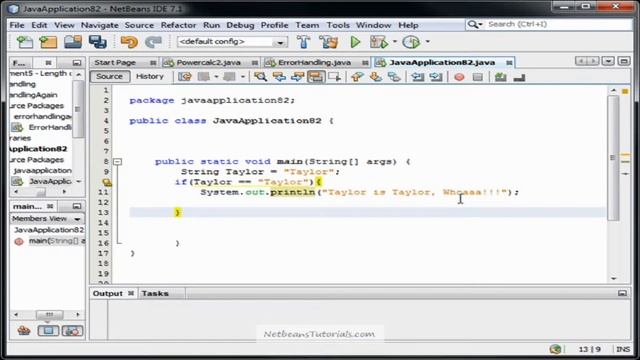
Task: Select the Source view button
Action: [109, 76]
